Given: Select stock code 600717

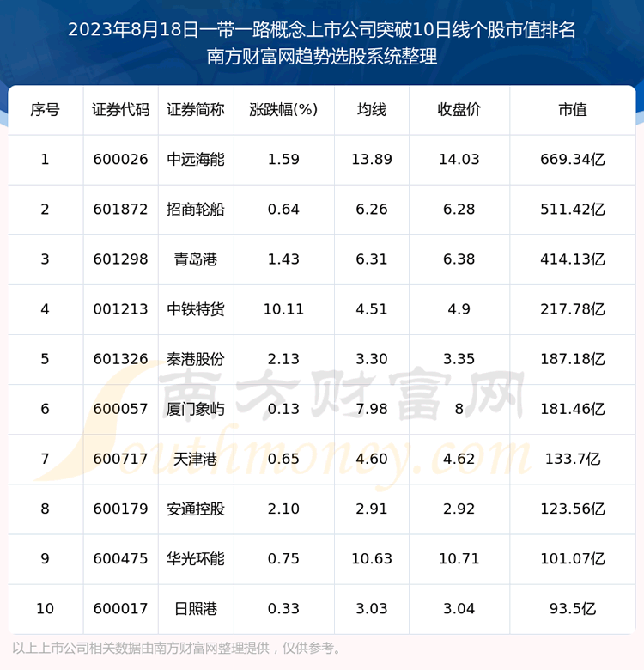Looking at the screenshot, I should coord(120,460).
